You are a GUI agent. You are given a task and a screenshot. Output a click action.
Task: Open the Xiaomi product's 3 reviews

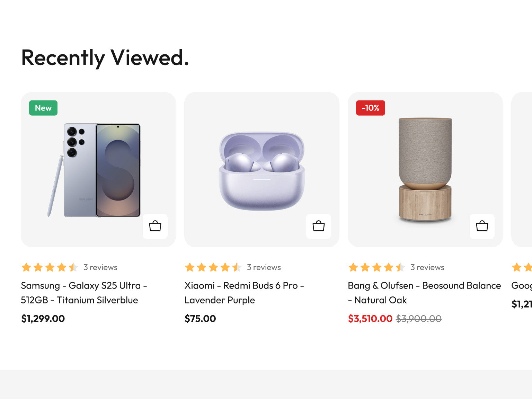click(x=264, y=267)
